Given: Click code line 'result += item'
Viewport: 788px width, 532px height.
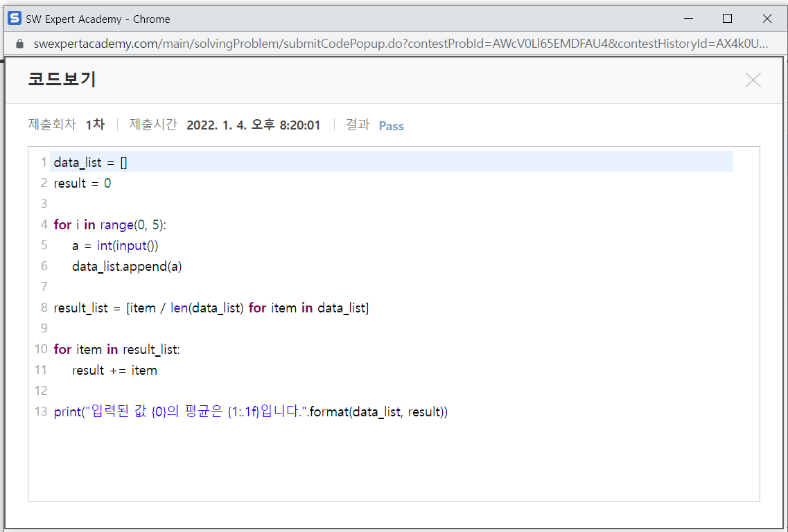Looking at the screenshot, I should click(x=114, y=370).
